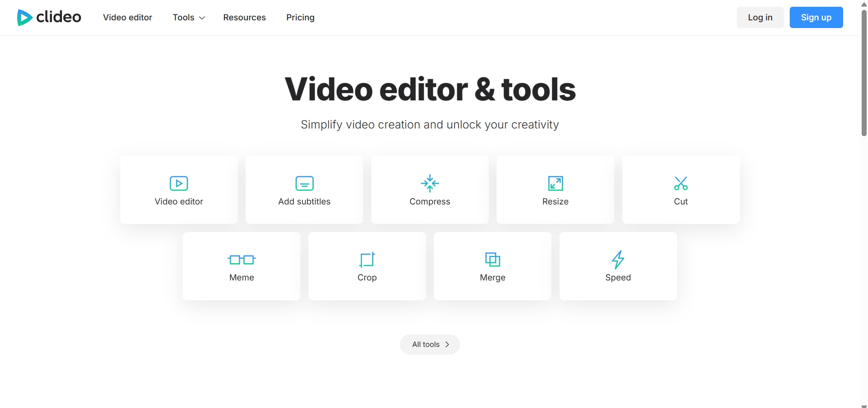Image resolution: width=868 pixels, height=408 pixels.
Task: Open the Pricing page
Action: point(300,17)
